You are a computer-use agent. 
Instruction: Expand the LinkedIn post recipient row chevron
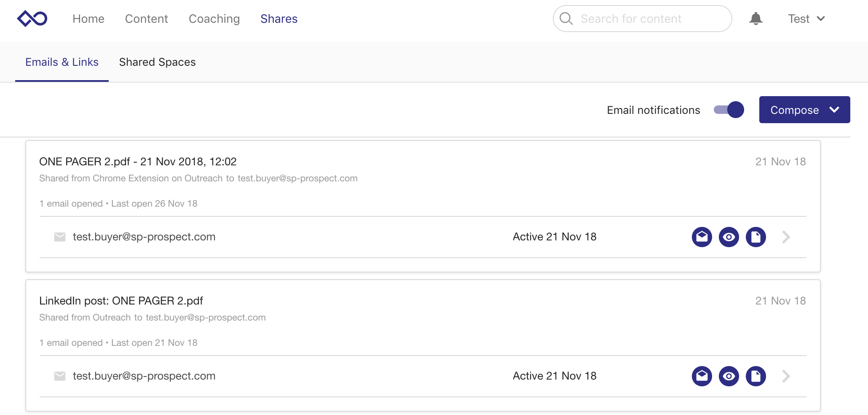[x=785, y=376]
